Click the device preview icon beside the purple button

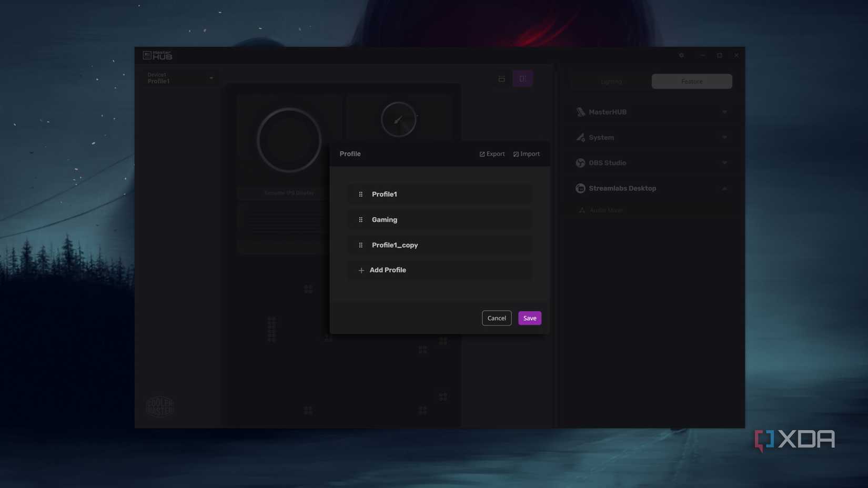pyautogui.click(x=501, y=78)
